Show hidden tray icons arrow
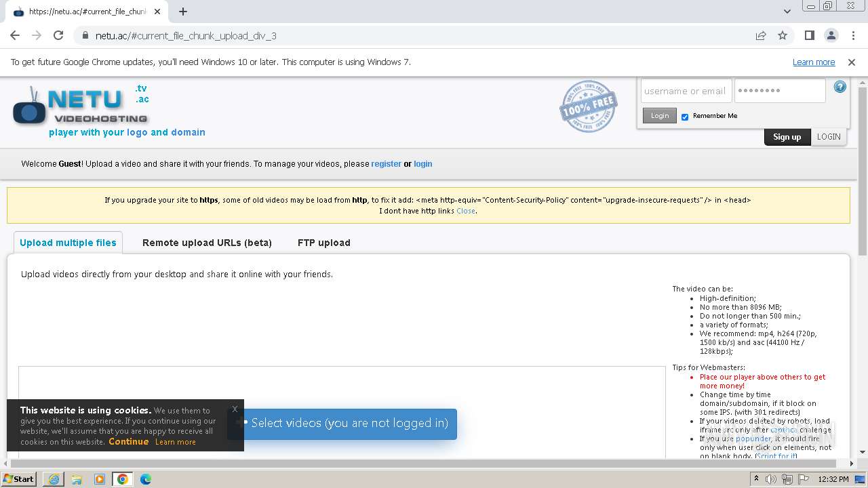Viewport: 868px width, 488px height. pos(757,479)
